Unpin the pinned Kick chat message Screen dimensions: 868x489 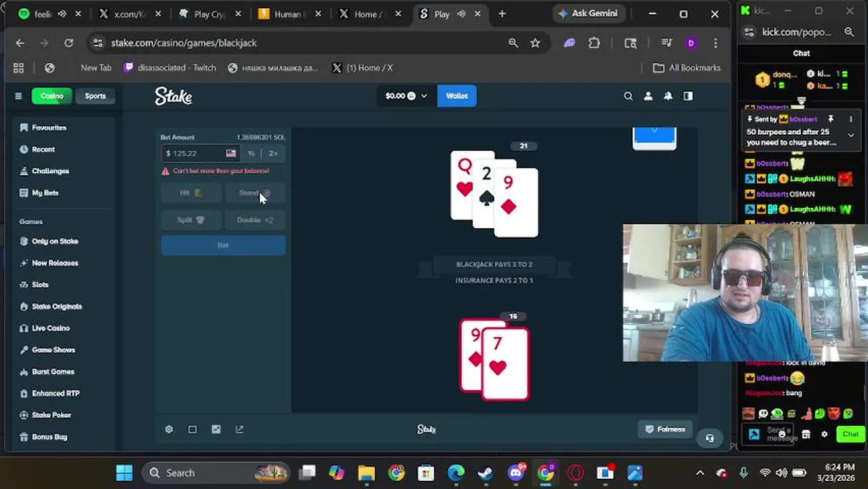point(831,120)
